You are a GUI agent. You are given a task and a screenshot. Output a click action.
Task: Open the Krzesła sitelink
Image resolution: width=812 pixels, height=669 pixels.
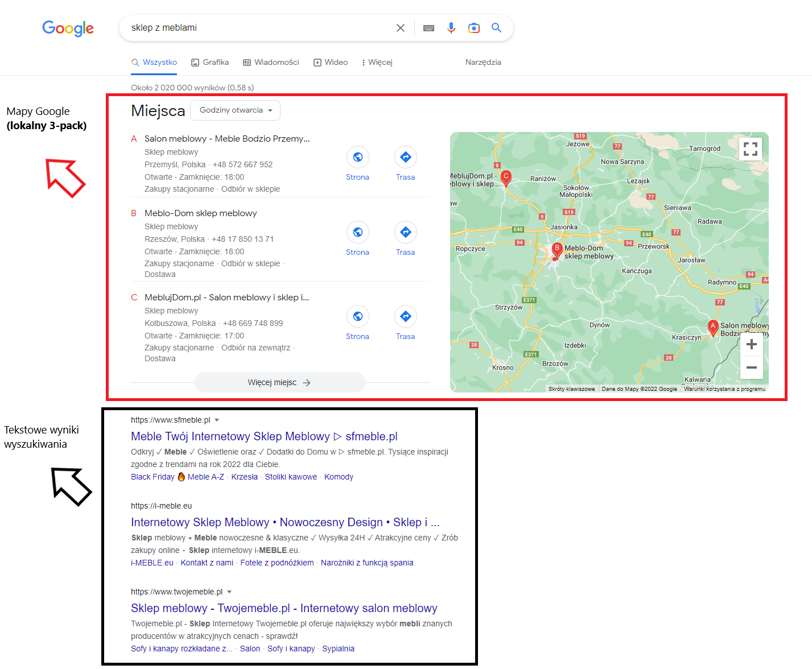(x=245, y=477)
